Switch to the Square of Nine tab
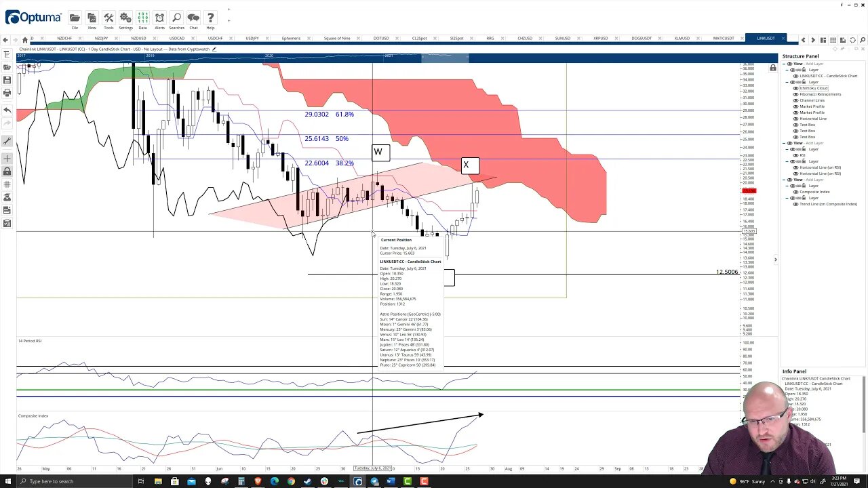The image size is (868, 488). (337, 39)
